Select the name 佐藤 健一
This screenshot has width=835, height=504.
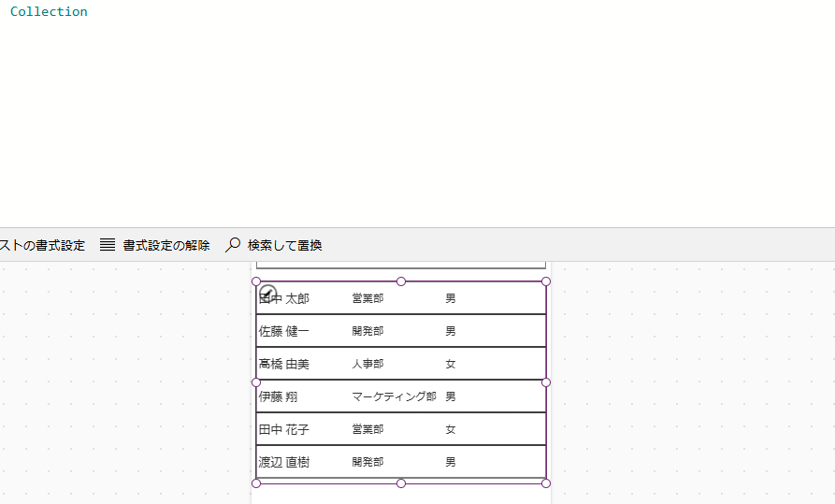(284, 331)
